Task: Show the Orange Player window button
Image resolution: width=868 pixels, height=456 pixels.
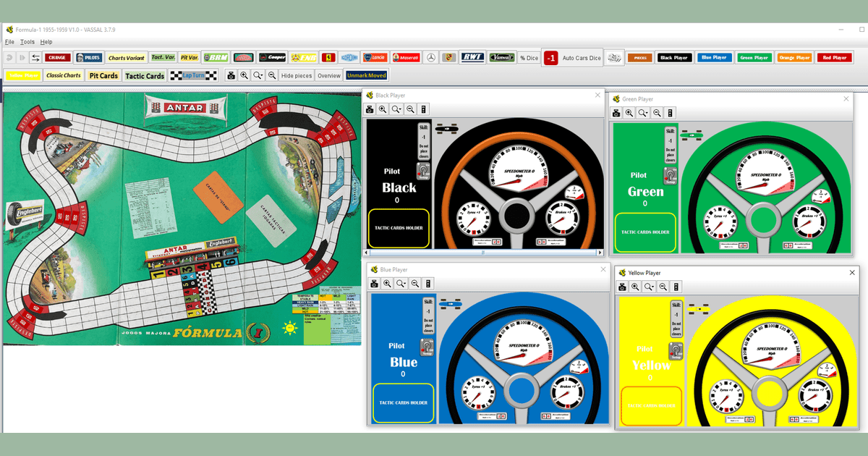Action: click(x=794, y=57)
